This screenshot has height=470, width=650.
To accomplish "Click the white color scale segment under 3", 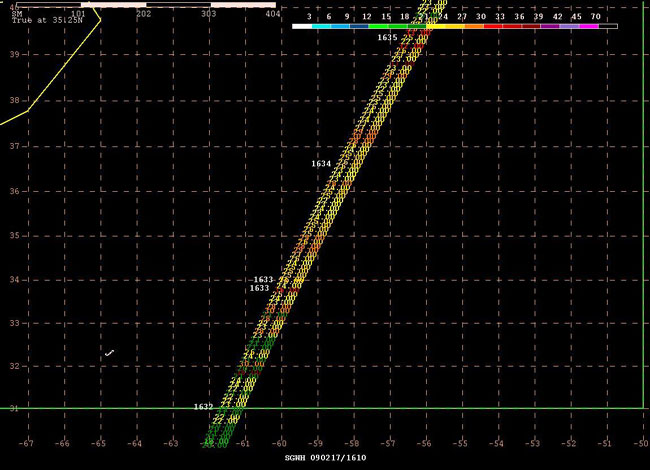I will (x=302, y=26).
